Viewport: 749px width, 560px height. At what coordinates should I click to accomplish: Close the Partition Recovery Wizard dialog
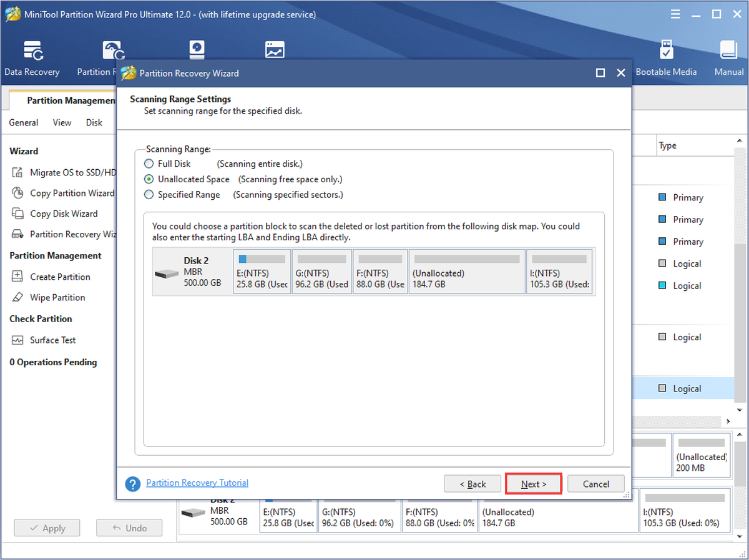tap(621, 73)
